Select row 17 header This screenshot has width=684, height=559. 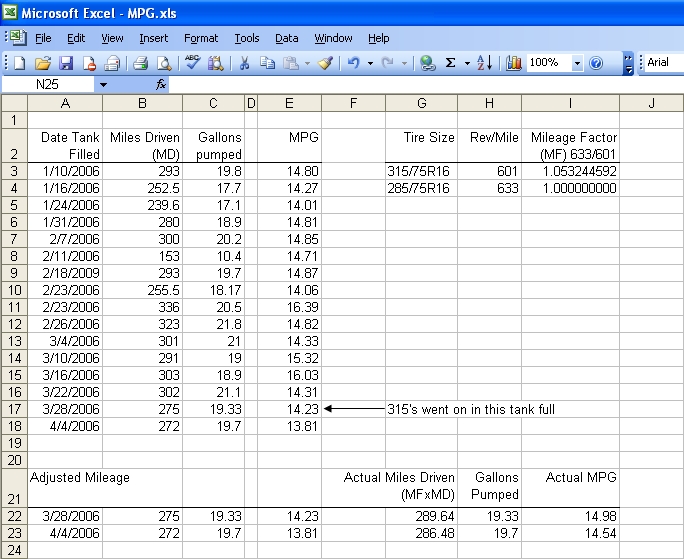point(14,409)
